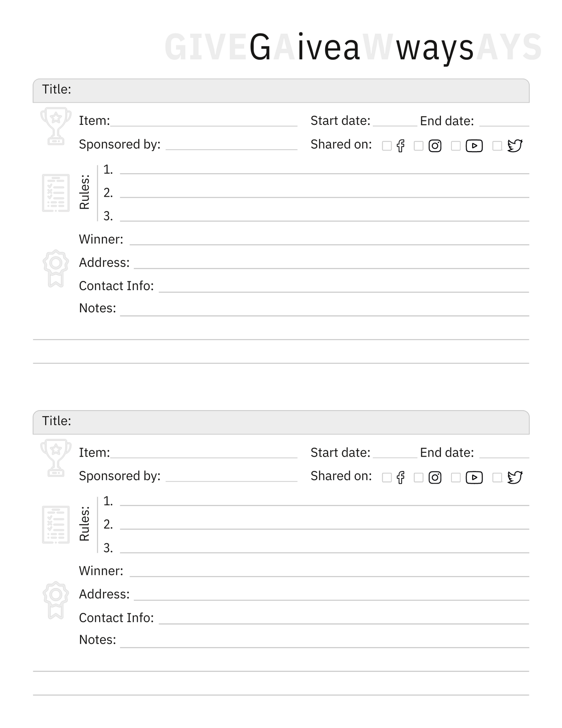Screen dimensions: 562x728
Task: Click the trophy icon in the second giveaway
Action: 55,458
